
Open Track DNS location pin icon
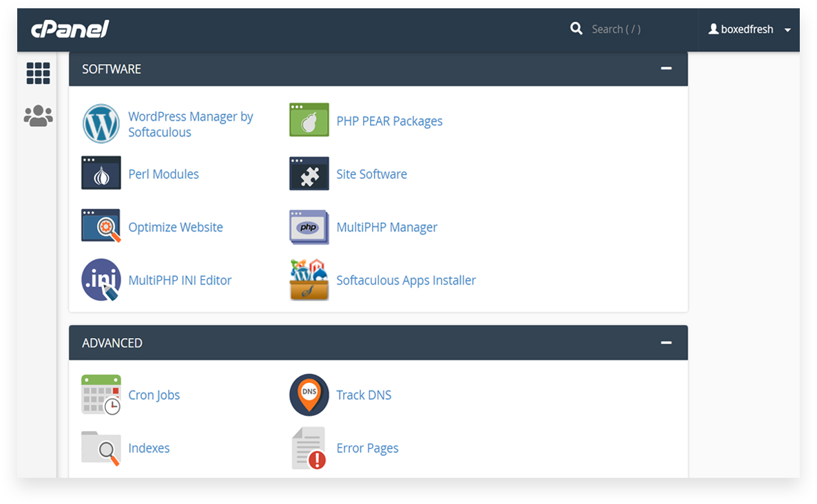click(x=309, y=395)
